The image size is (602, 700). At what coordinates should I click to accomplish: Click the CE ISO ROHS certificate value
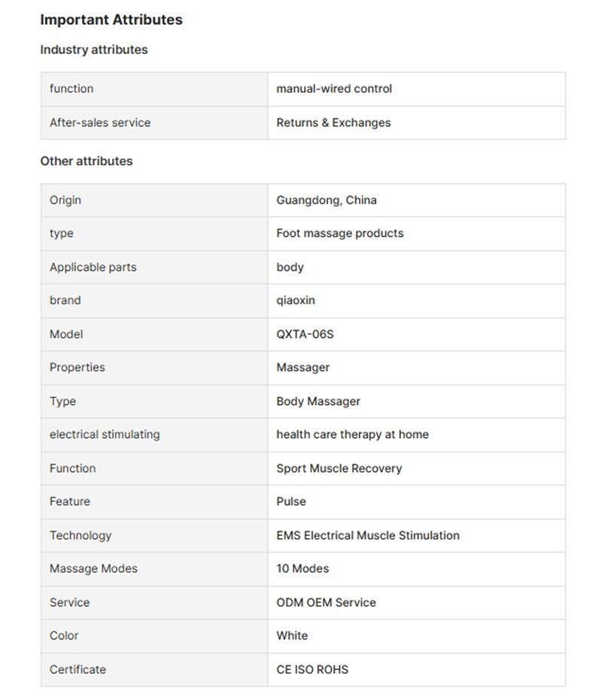click(312, 669)
